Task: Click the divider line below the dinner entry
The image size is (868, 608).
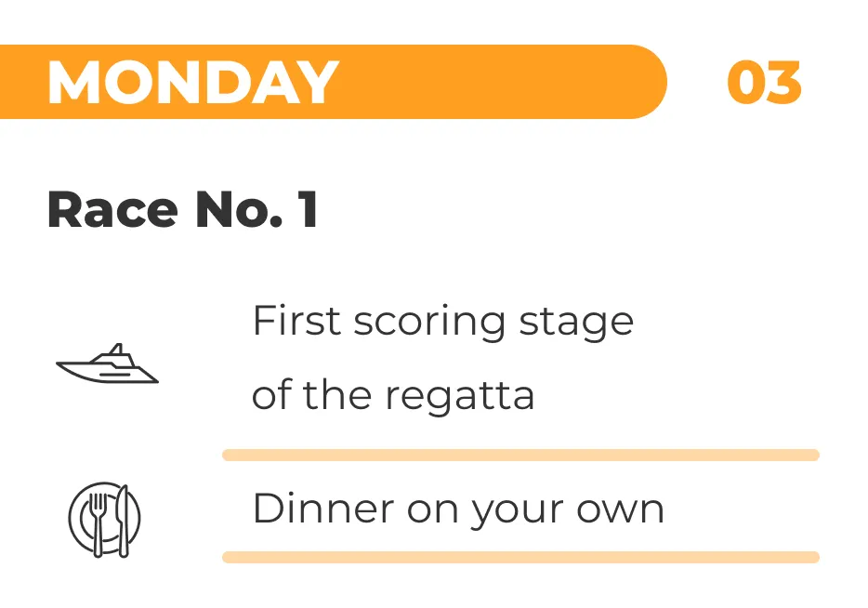Action: point(520,558)
